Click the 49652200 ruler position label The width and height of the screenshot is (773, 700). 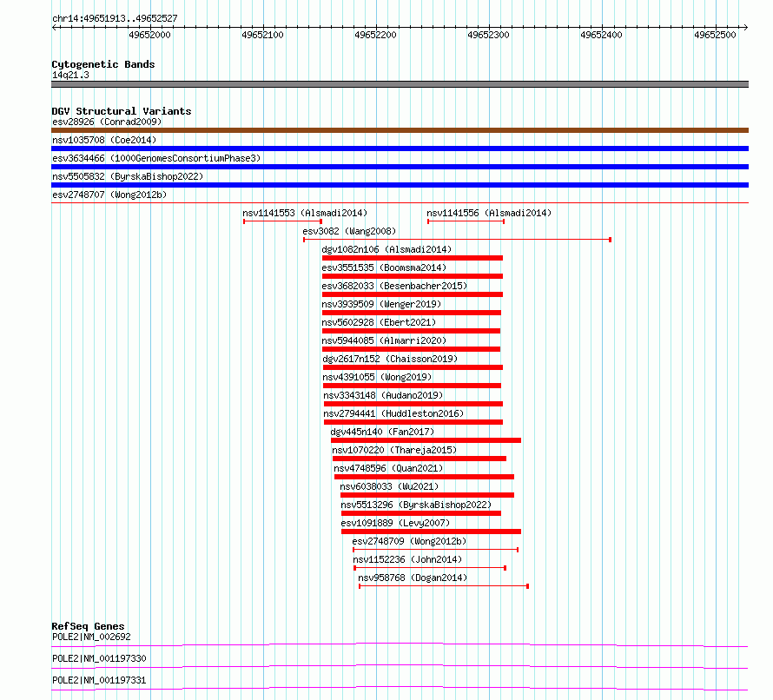click(376, 35)
